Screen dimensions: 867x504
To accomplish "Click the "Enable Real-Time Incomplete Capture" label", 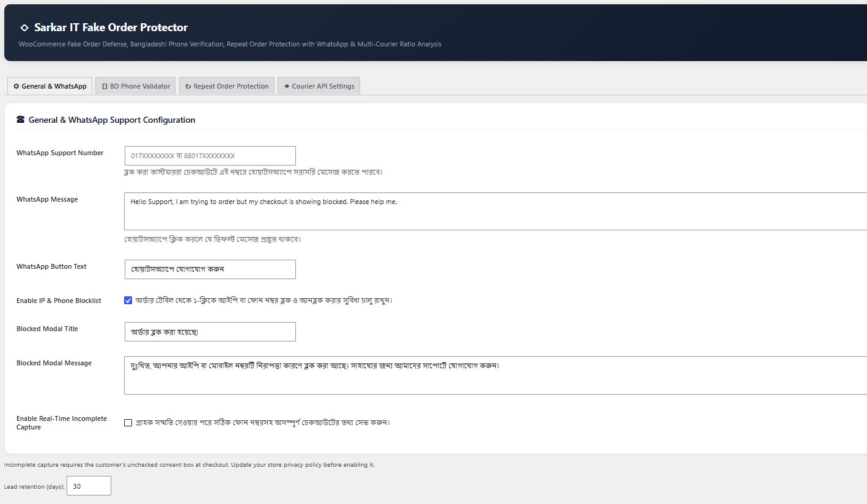I will tap(62, 423).
